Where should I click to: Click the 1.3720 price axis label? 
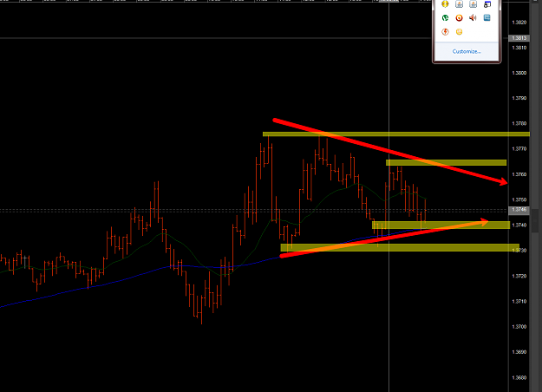pos(519,276)
